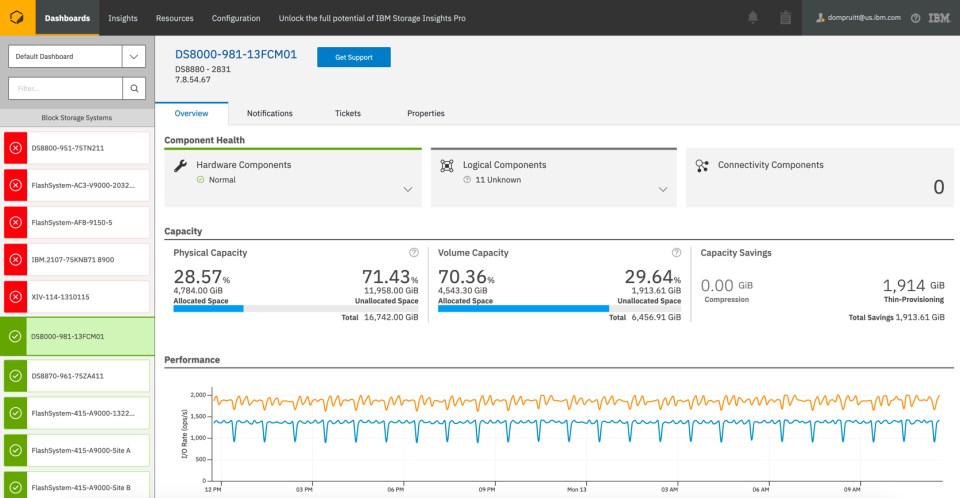Click the filter search magnifier icon
The height and width of the screenshot is (498, 960).
[x=134, y=89]
